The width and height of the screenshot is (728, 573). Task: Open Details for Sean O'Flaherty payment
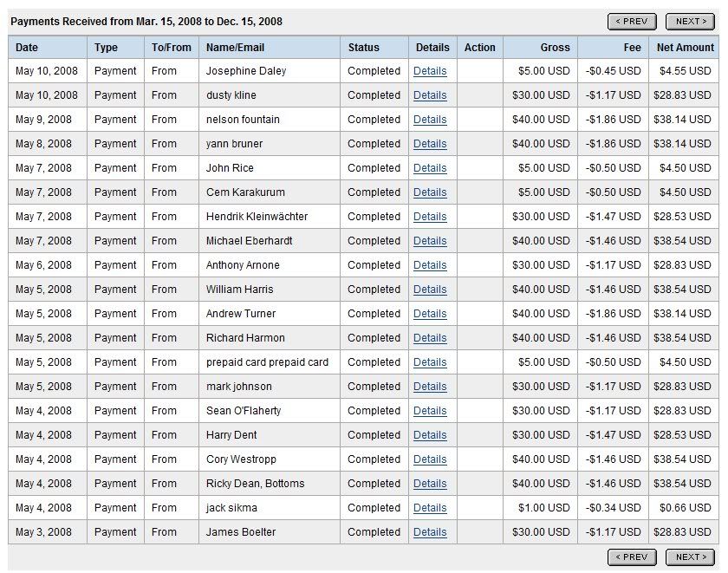(430, 411)
